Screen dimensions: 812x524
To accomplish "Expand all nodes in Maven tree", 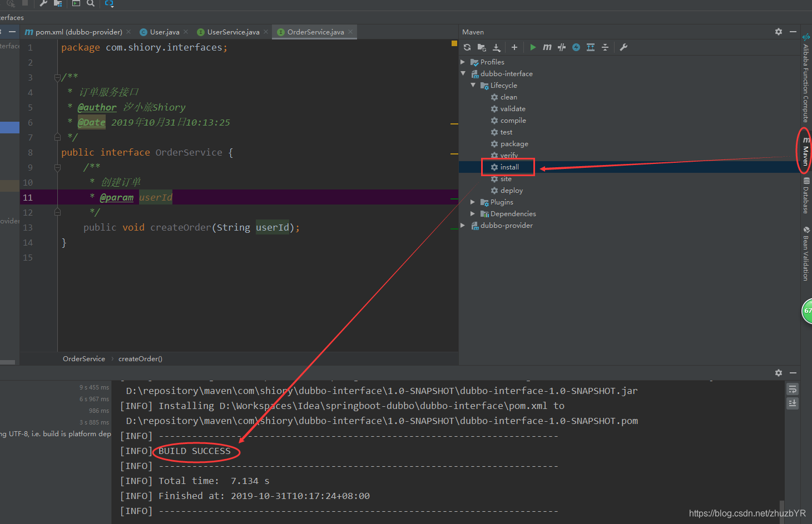I will click(x=591, y=47).
